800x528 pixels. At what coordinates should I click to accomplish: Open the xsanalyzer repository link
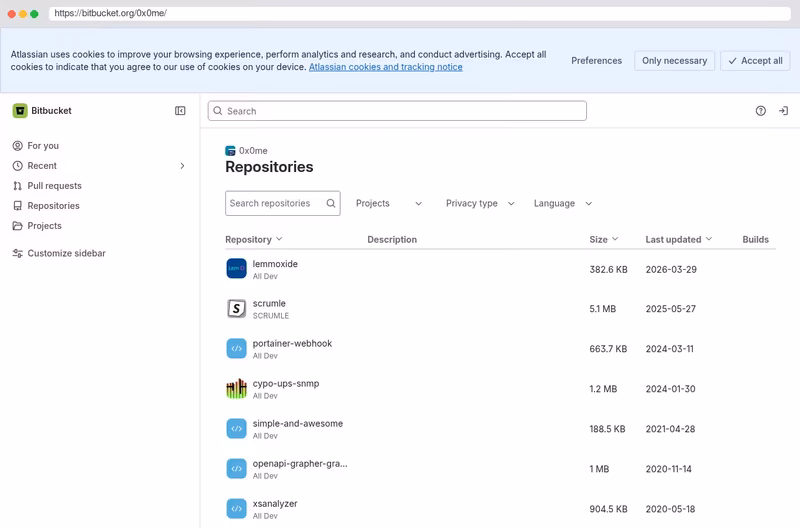pyautogui.click(x=275, y=504)
